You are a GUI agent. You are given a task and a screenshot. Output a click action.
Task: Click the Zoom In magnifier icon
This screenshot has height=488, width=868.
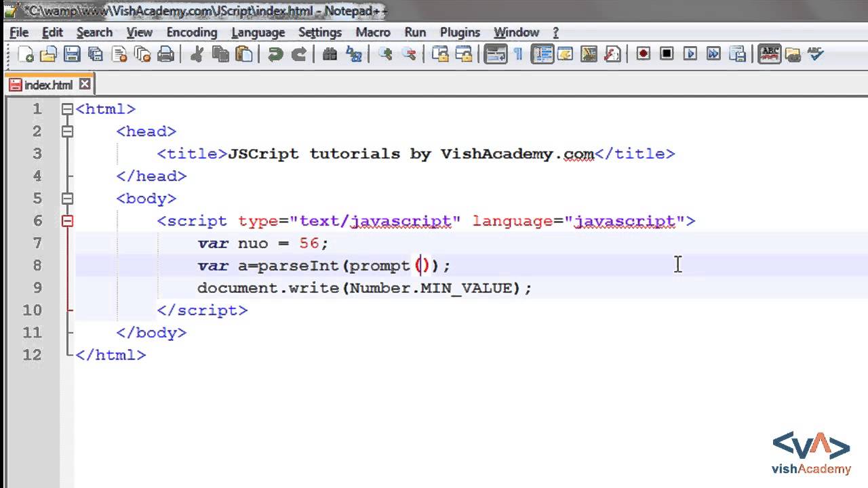tap(385, 54)
